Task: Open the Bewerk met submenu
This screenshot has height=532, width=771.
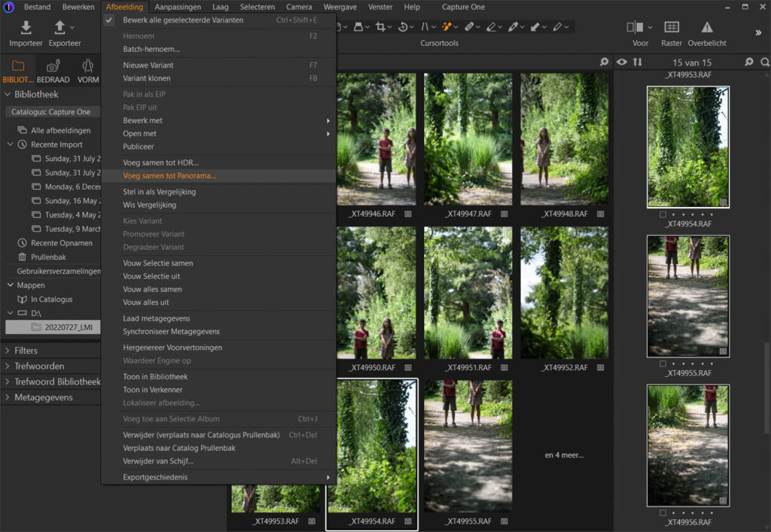Action: point(219,120)
